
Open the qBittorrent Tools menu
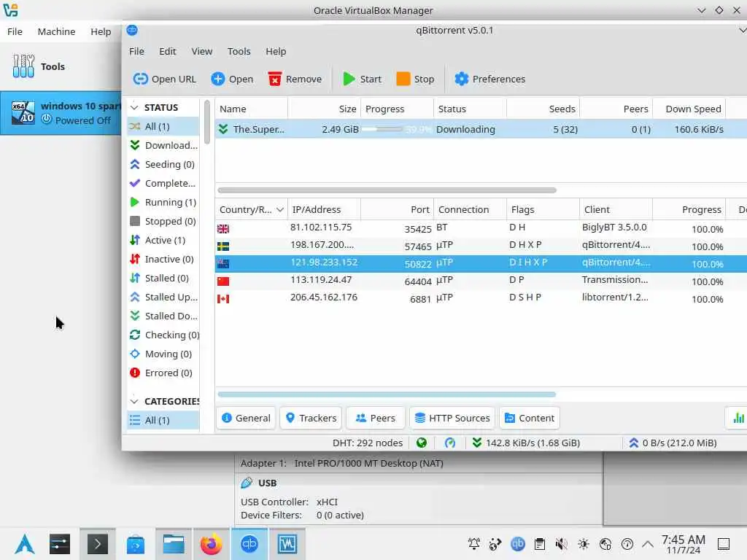point(239,52)
